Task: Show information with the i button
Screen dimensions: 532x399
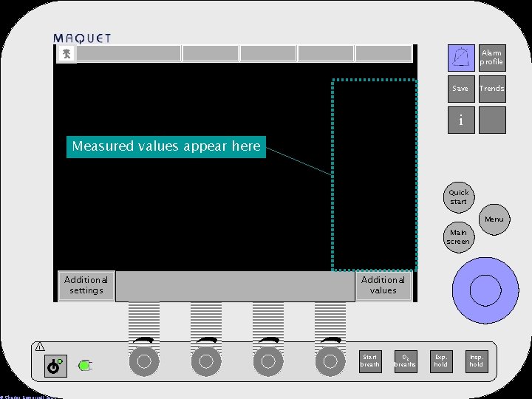Action: (x=461, y=120)
